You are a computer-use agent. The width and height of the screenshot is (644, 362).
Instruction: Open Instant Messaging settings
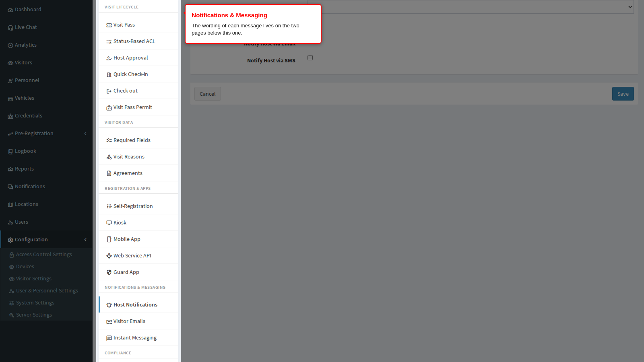138,338
